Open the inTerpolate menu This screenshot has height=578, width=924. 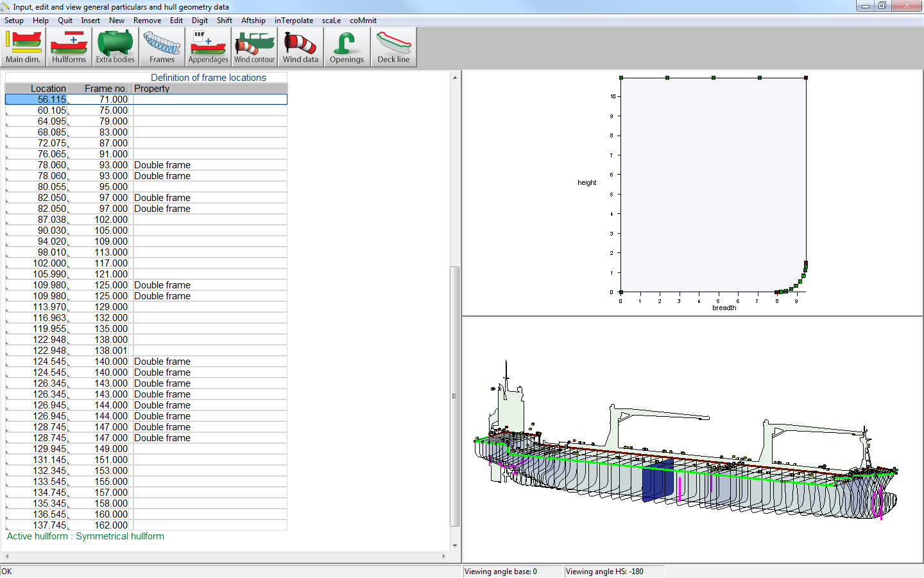tap(294, 21)
